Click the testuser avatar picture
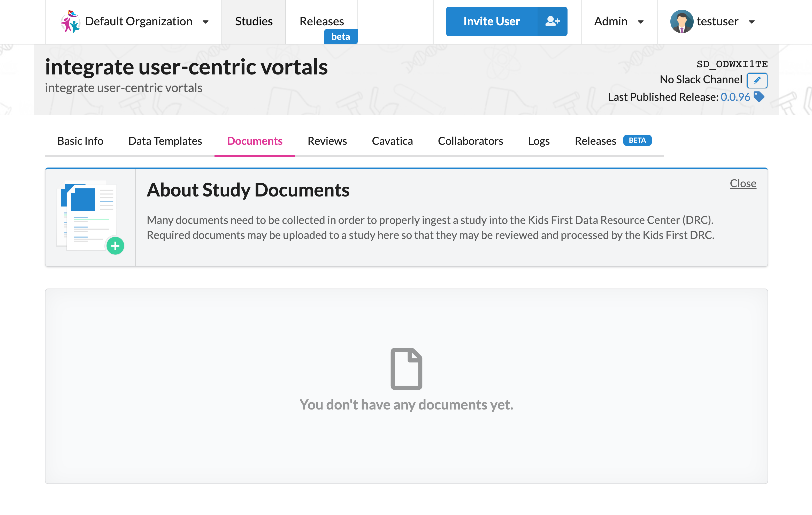This screenshot has height=515, width=812. (x=682, y=21)
